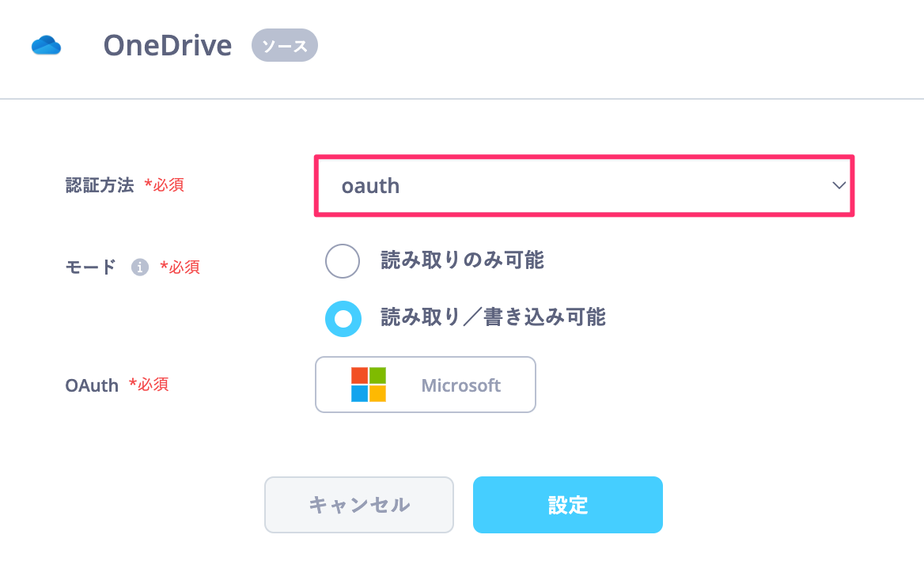This screenshot has width=924, height=565.
Task: Select the 読み取りのみ可能 radio button
Action: (x=342, y=261)
